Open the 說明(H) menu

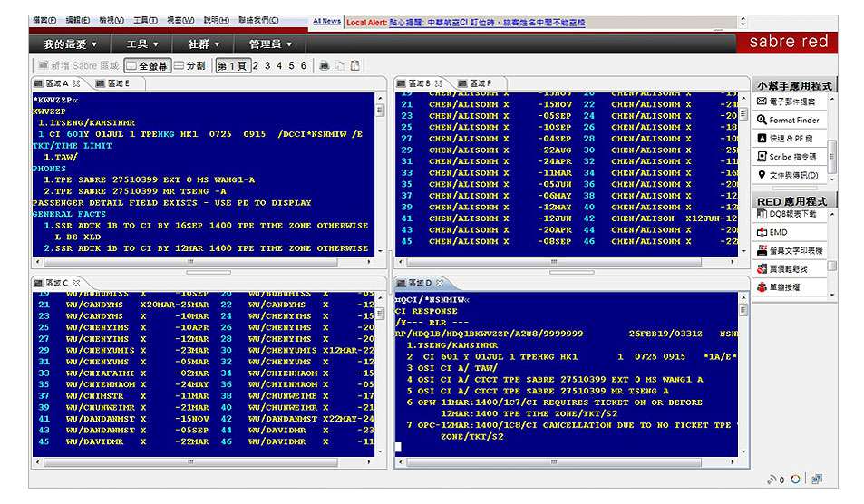coord(216,20)
